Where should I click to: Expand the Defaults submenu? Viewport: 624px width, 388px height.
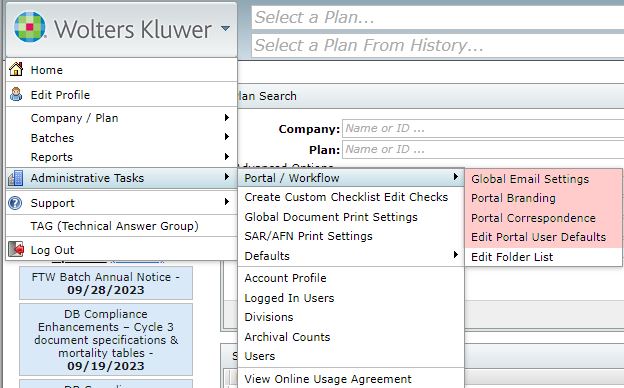(351, 256)
